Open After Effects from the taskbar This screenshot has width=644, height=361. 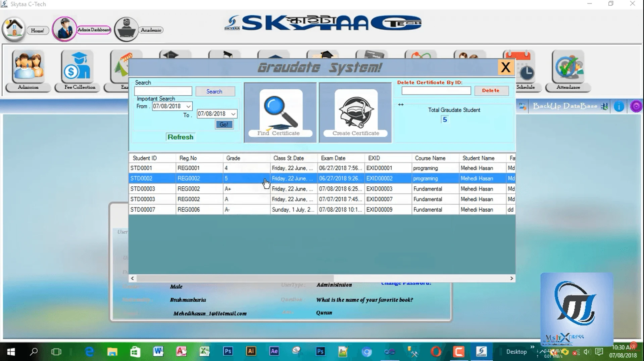coord(274,352)
